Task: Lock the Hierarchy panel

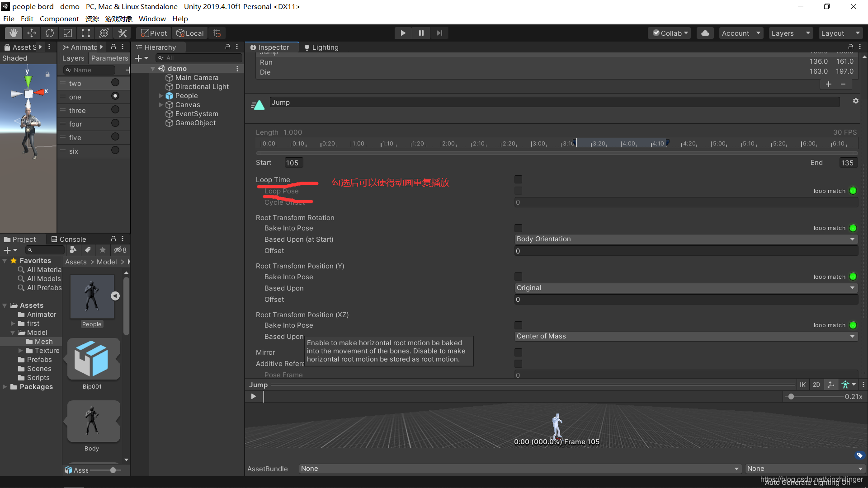Action: coord(228,47)
